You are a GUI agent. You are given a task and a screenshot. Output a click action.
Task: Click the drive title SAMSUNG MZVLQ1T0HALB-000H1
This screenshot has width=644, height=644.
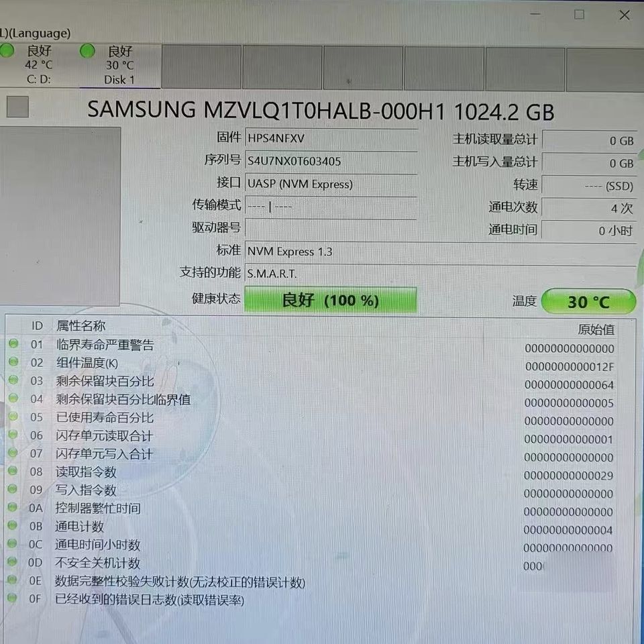coord(266,110)
